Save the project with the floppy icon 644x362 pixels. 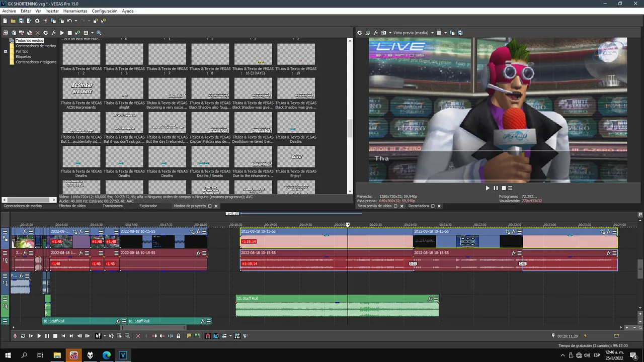tap(21, 21)
